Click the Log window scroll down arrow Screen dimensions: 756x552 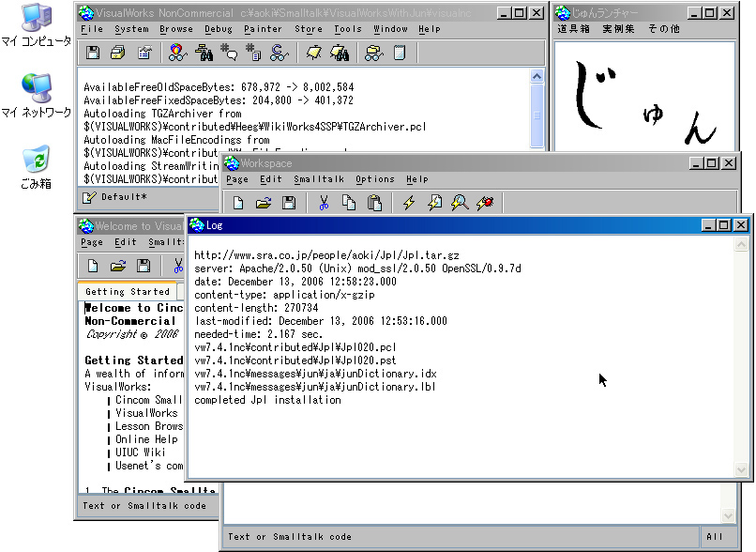tap(741, 469)
